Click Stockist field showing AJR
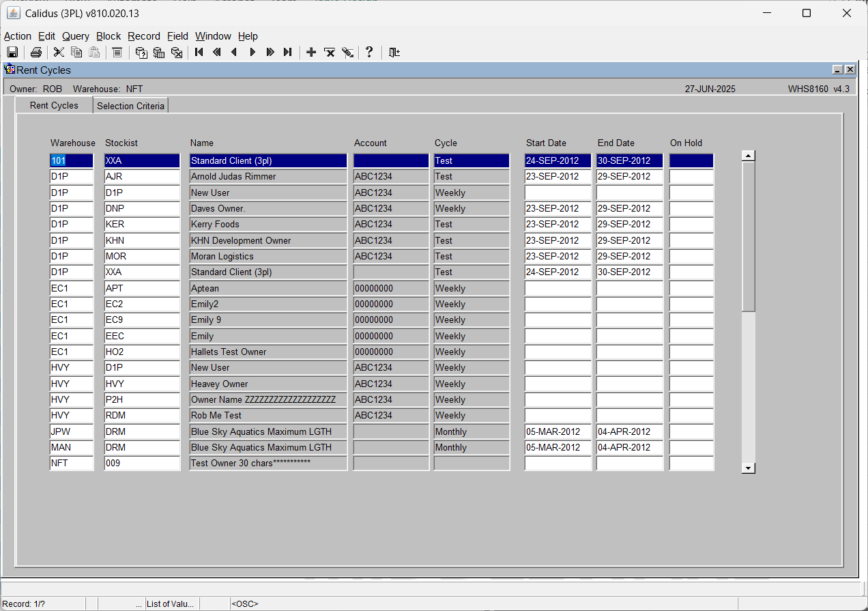 click(x=142, y=176)
